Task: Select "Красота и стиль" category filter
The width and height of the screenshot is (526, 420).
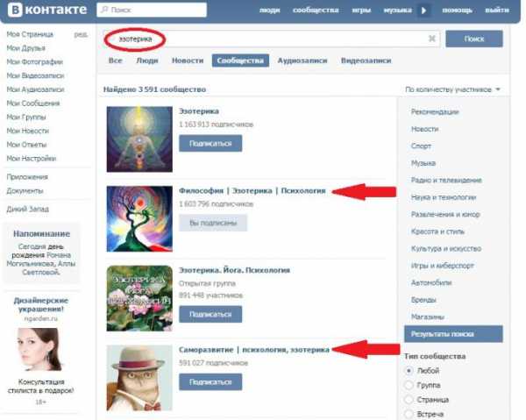Action: point(437,231)
